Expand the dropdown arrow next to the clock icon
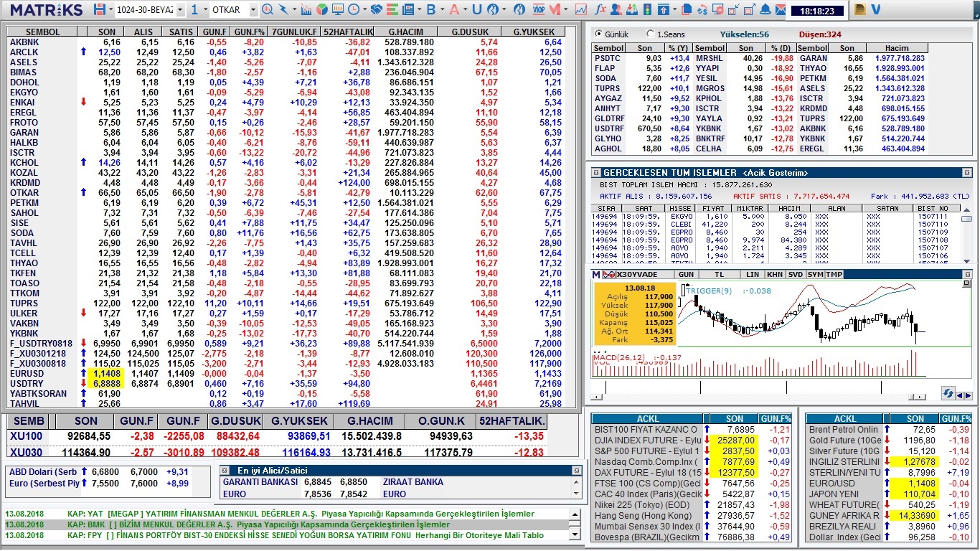Image resolution: width=980 pixels, height=551 pixels. click(x=365, y=10)
